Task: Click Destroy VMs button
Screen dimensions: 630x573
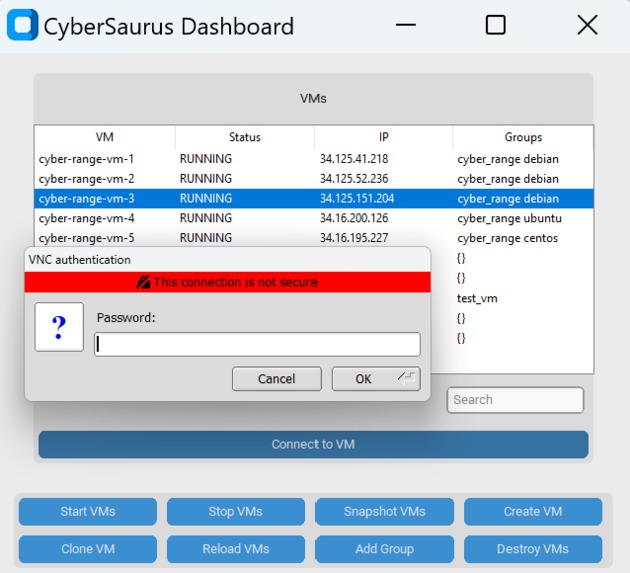Action: [x=533, y=549]
